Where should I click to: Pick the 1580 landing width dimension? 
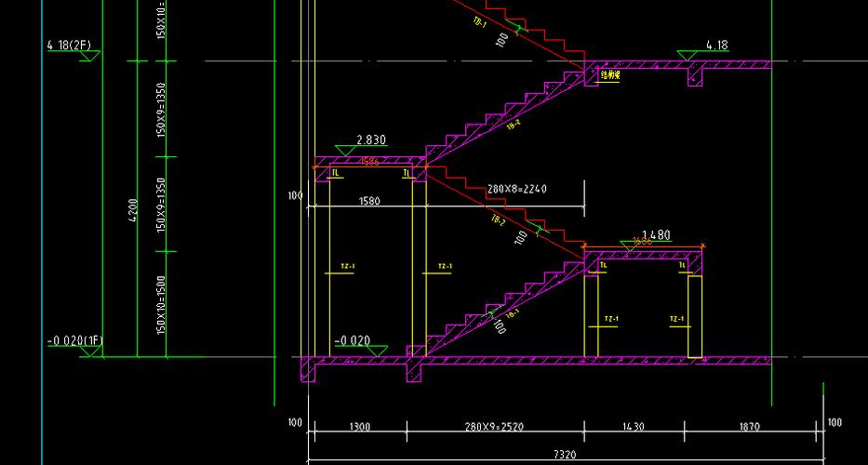pos(370,199)
